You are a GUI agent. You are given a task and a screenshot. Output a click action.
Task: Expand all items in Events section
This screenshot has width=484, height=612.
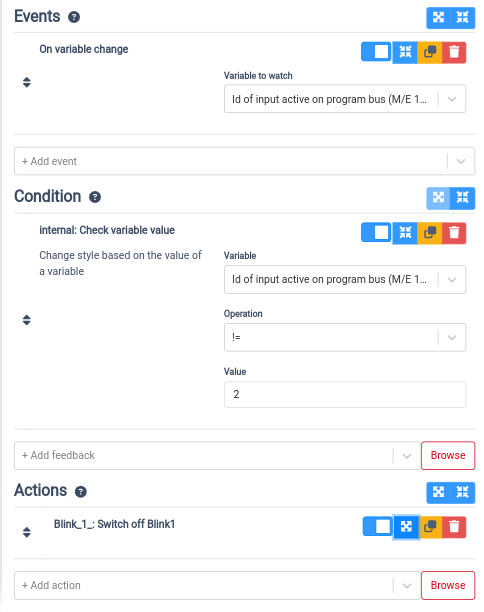coord(438,18)
